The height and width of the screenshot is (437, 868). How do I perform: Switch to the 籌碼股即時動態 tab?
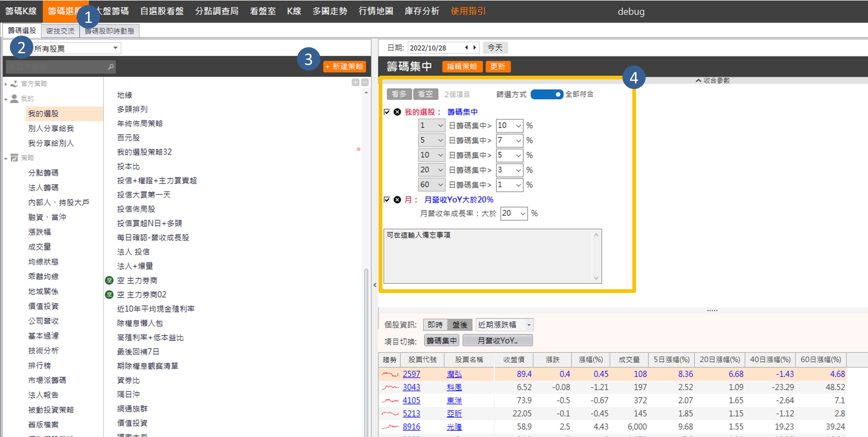[110, 31]
